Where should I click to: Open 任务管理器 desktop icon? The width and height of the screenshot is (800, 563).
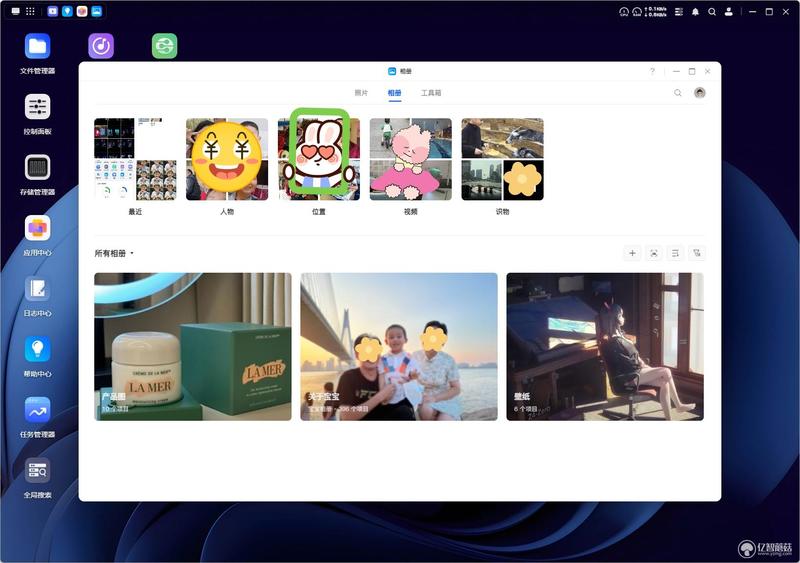click(x=37, y=410)
